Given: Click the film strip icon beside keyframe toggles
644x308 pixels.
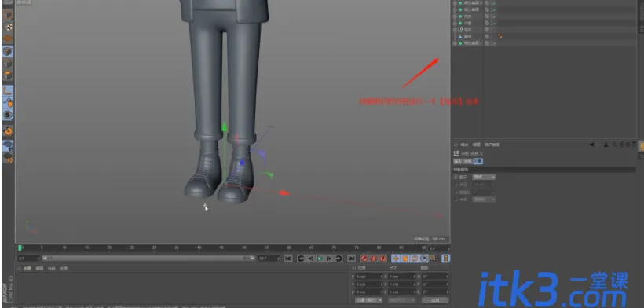Looking at the screenshot, I should click(445, 258).
